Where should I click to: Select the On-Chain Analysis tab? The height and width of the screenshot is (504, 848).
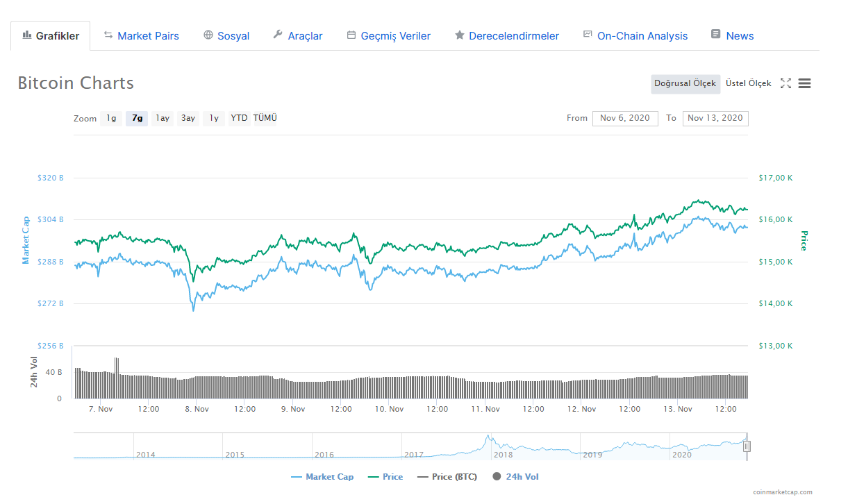(x=635, y=35)
